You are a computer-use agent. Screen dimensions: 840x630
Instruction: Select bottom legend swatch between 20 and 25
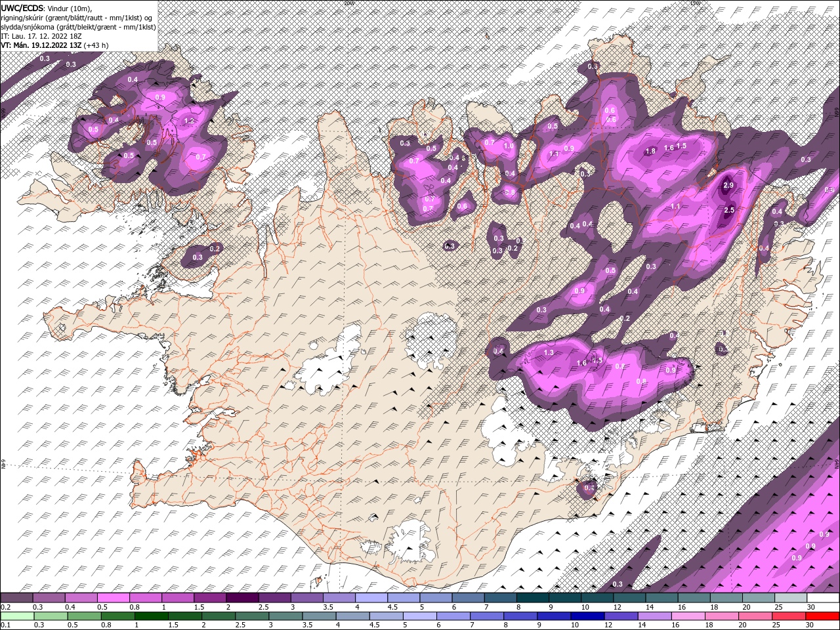point(755,616)
